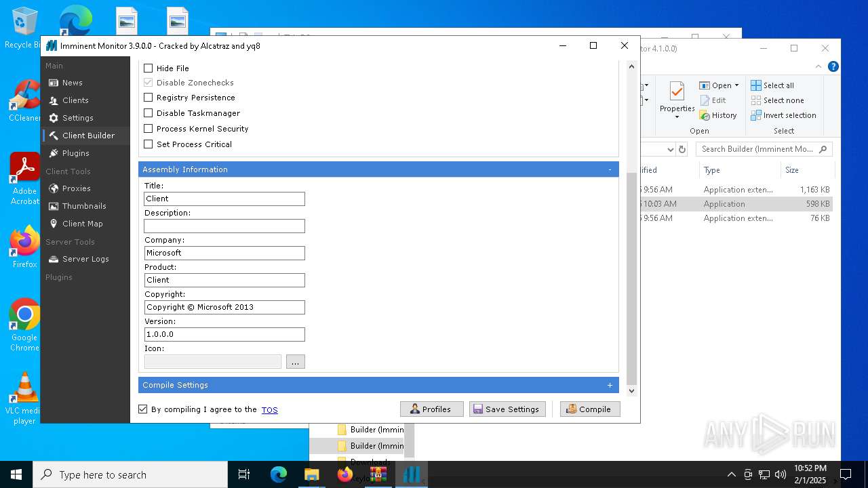Screen dimensions: 868x488
Task: Open Plugins in the Main sidebar group
Action: [x=75, y=153]
